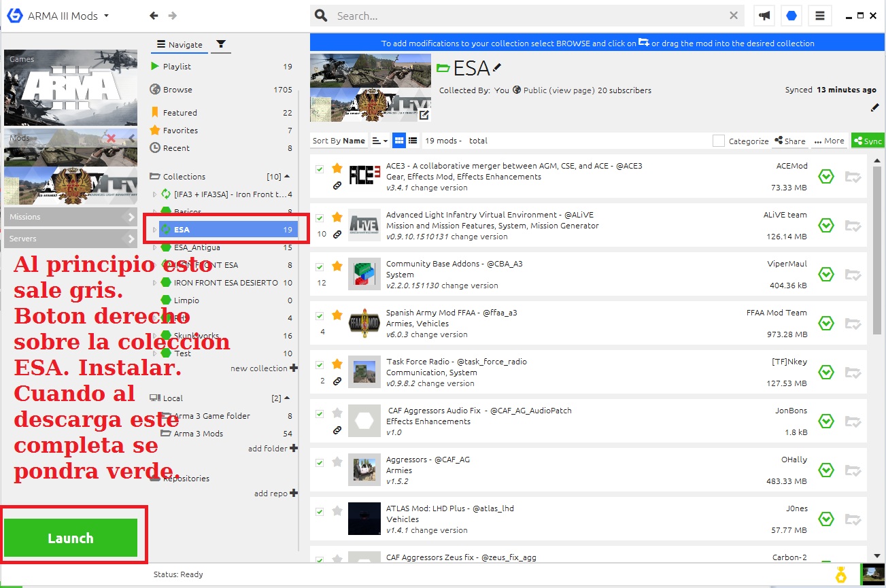The height and width of the screenshot is (588, 886).
Task: Uncheck Aggressors @CAF_AG checkbox
Action: point(320,463)
